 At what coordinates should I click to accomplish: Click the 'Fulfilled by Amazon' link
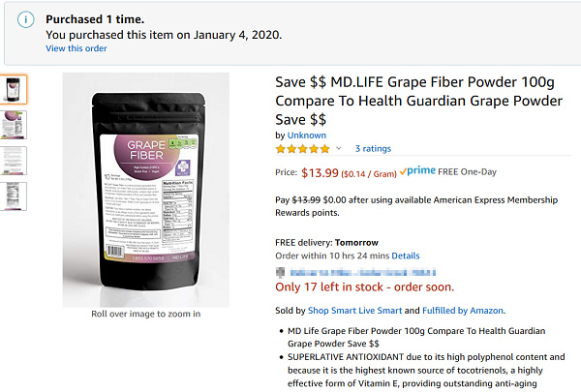[465, 311]
